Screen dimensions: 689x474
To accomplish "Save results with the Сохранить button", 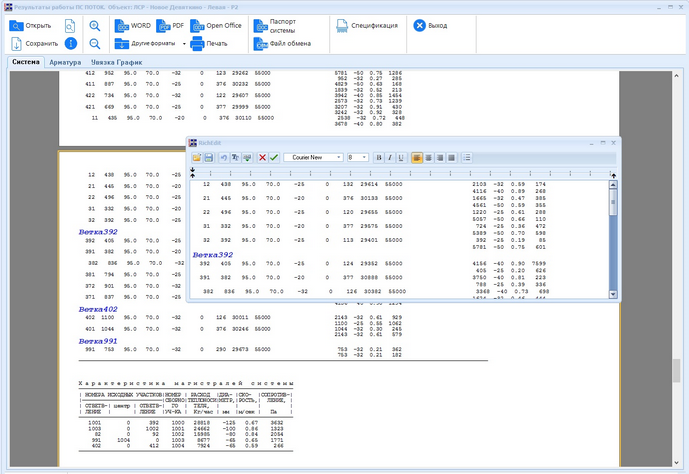I will click(34, 43).
